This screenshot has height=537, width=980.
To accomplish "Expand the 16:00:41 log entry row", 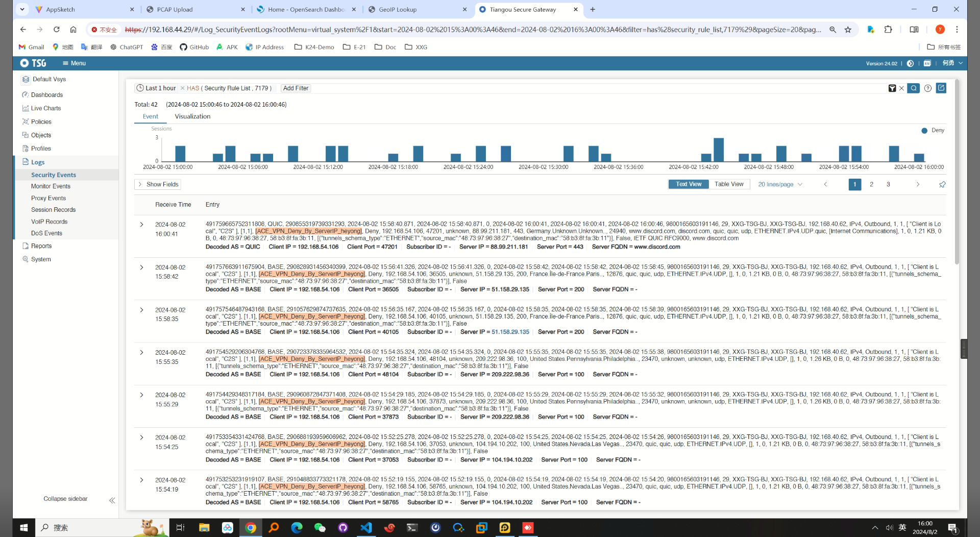I will pos(141,225).
